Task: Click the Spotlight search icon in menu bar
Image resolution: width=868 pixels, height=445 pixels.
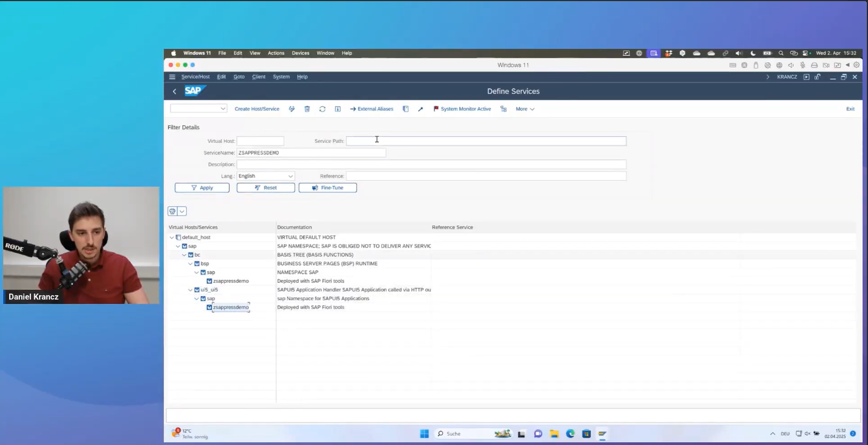Action: (x=781, y=53)
